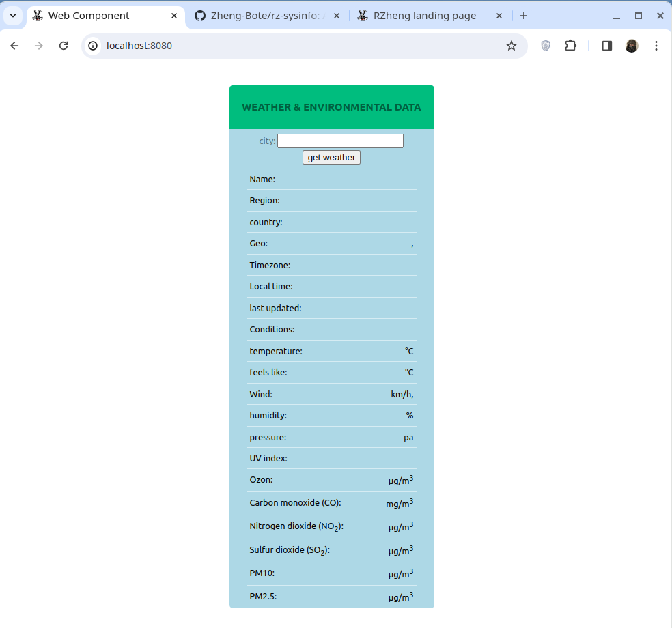Click the temperature: label
672x628 pixels.
276,352
